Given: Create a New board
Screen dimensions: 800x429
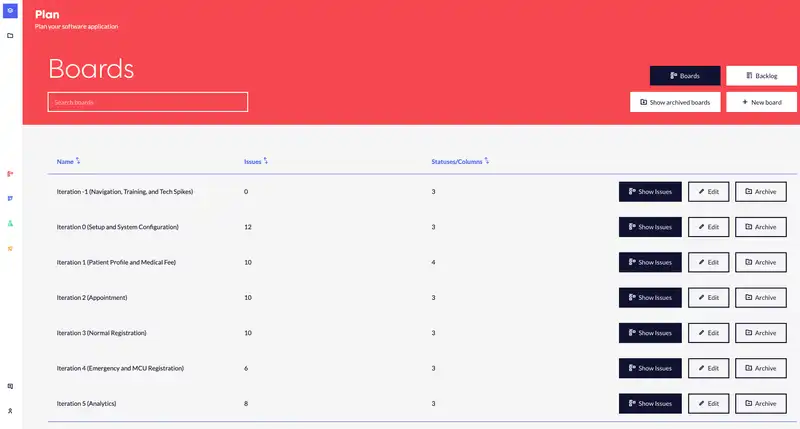Looking at the screenshot, I should tap(761, 102).
